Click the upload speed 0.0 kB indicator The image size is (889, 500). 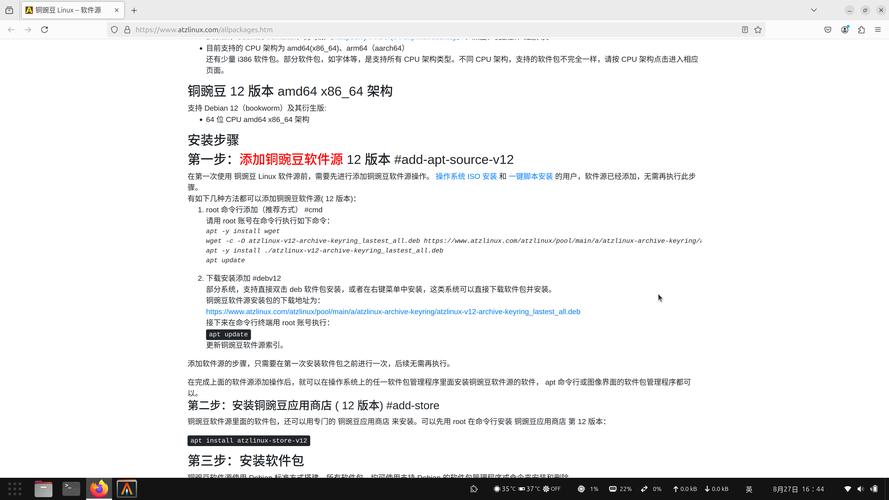(685, 489)
